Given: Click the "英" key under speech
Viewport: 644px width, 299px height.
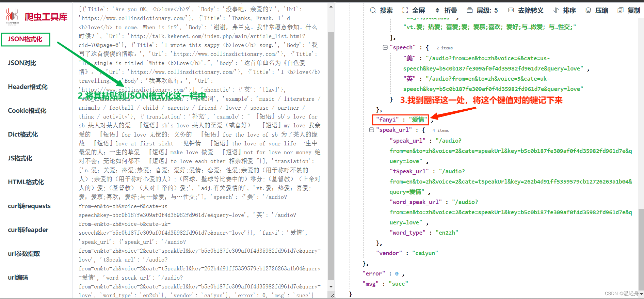Looking at the screenshot, I should (409, 79).
